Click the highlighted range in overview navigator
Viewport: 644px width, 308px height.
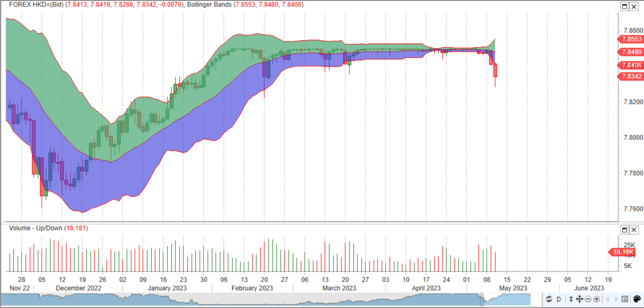click(x=507, y=299)
